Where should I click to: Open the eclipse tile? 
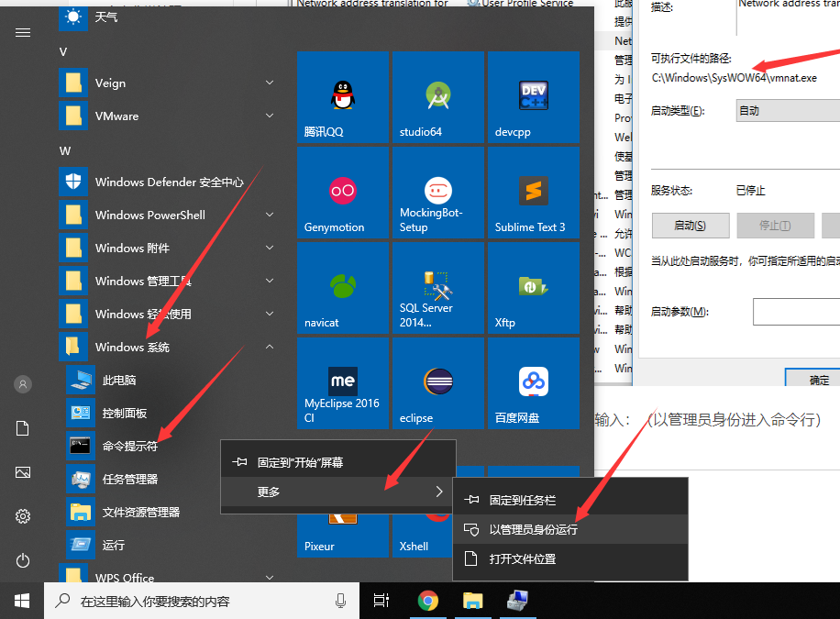coord(438,383)
